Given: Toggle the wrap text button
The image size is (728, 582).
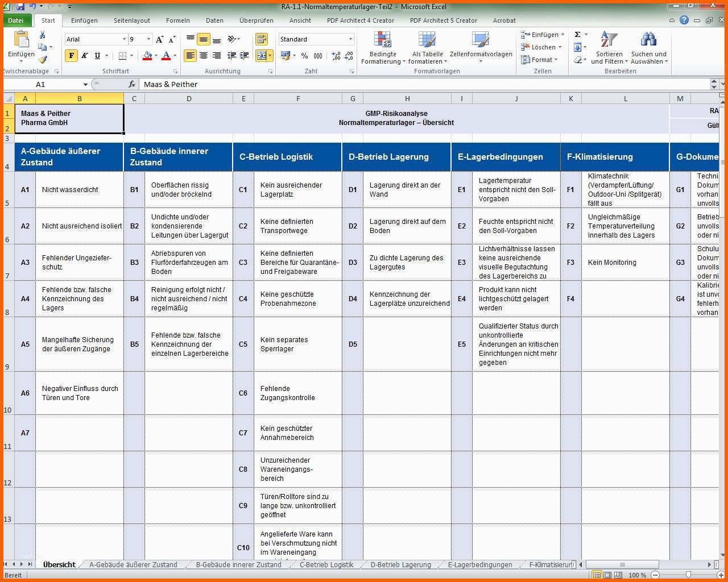Looking at the screenshot, I should [x=261, y=39].
